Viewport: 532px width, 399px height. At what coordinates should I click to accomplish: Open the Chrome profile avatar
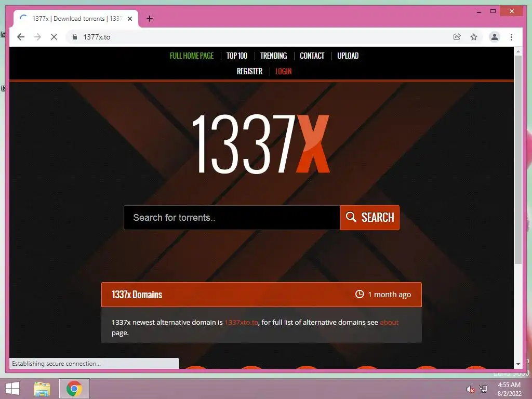(x=495, y=37)
